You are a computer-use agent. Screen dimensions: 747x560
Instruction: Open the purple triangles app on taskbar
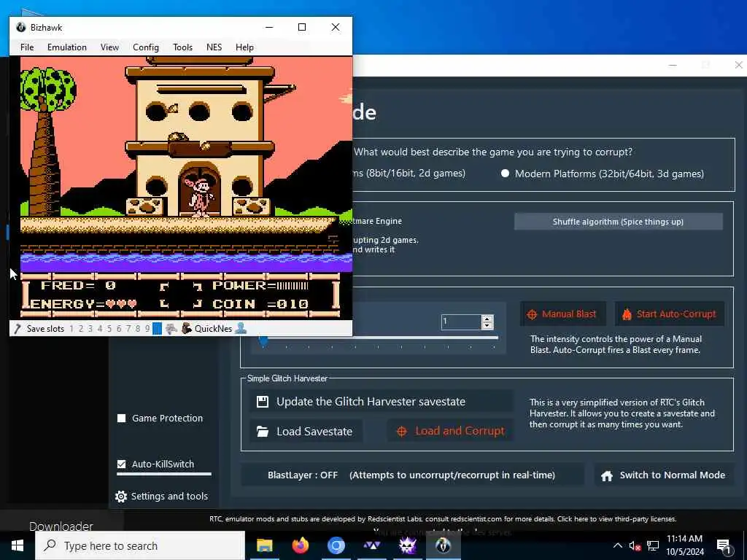(x=371, y=545)
